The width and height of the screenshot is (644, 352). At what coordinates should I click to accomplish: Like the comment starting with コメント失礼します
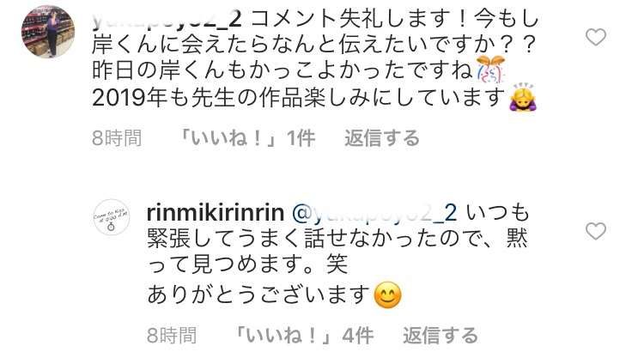tap(596, 38)
